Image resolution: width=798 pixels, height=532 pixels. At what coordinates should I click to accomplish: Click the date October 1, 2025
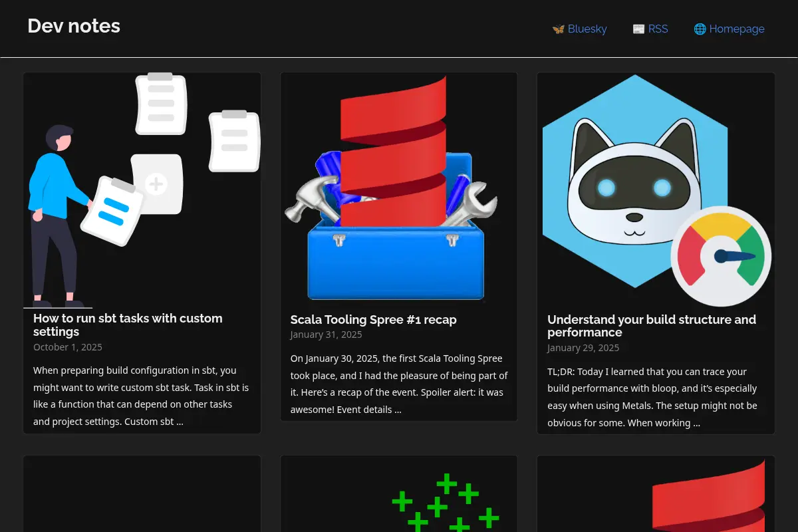[x=68, y=347]
